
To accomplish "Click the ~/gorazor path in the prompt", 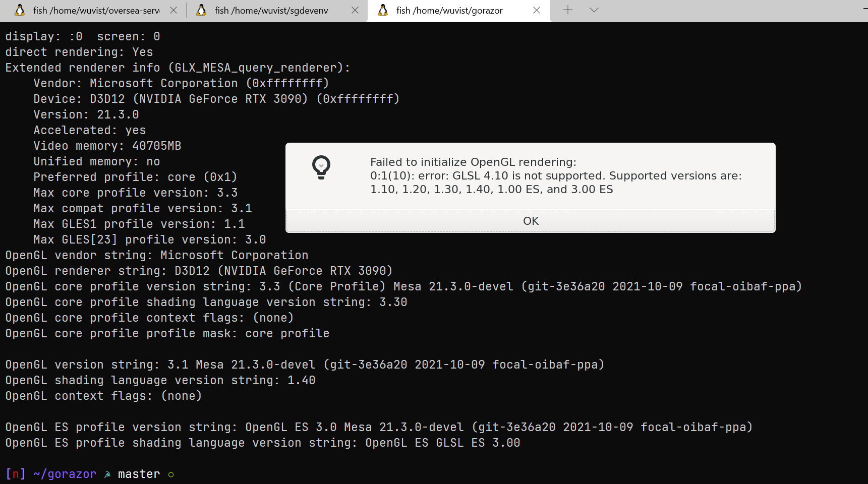I will 65,474.
